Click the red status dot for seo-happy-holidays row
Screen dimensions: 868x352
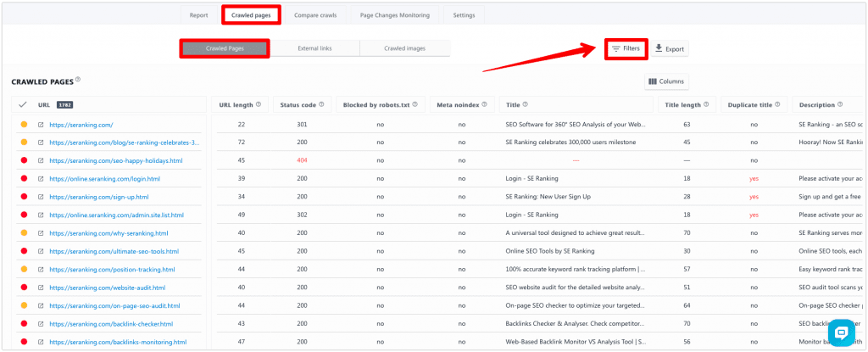click(x=24, y=161)
